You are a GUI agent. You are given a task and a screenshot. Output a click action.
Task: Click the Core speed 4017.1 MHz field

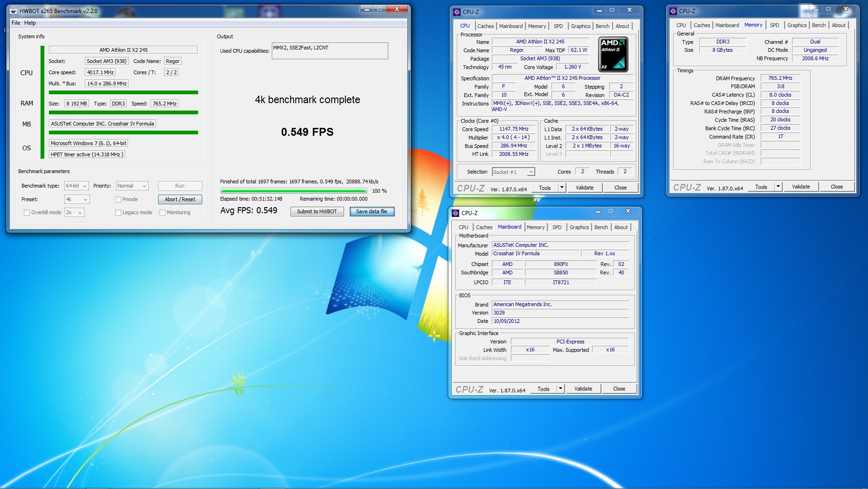pyautogui.click(x=100, y=72)
